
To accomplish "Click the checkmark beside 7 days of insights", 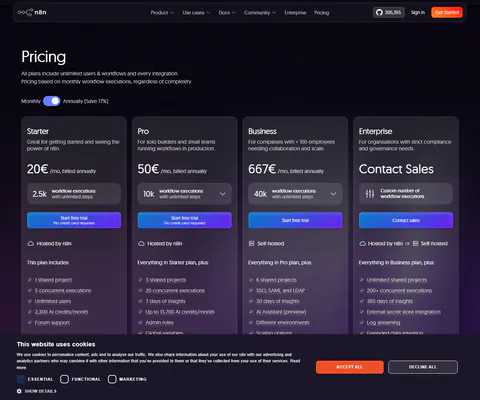I will click(x=140, y=301).
